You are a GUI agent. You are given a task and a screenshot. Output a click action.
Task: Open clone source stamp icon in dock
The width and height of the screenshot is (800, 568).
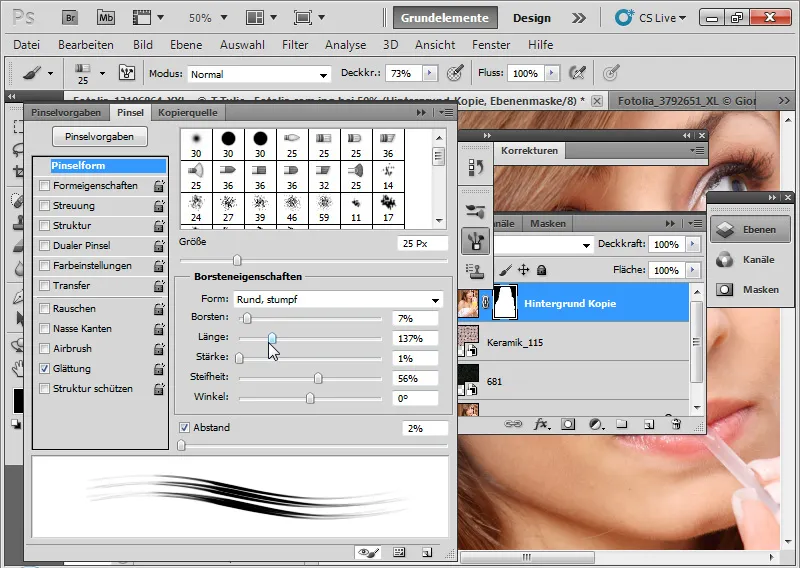pos(476,271)
